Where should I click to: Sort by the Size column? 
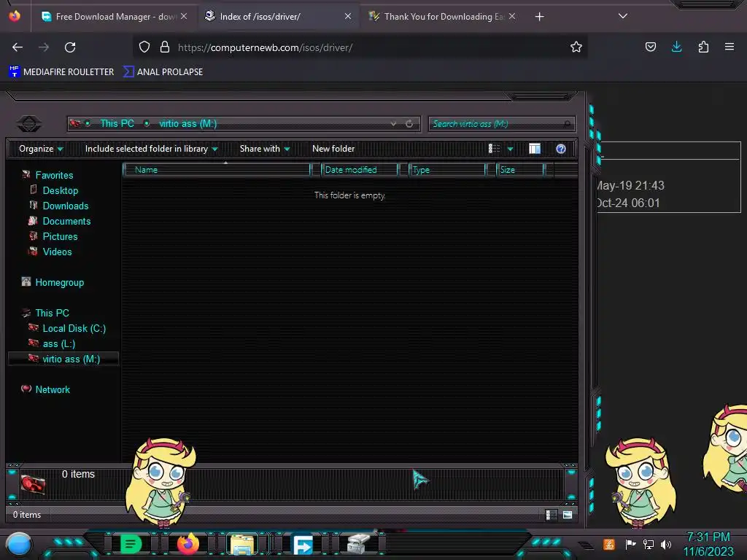click(520, 170)
